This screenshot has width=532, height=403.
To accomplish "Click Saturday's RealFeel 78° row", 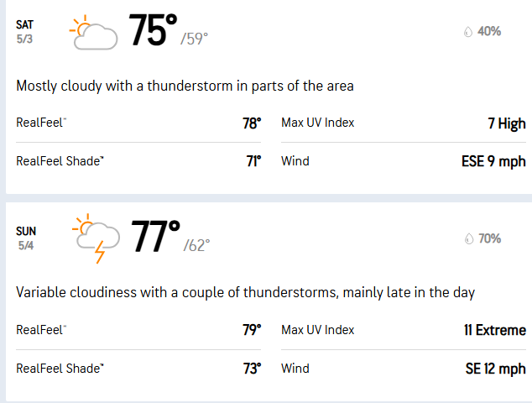I will (x=138, y=123).
